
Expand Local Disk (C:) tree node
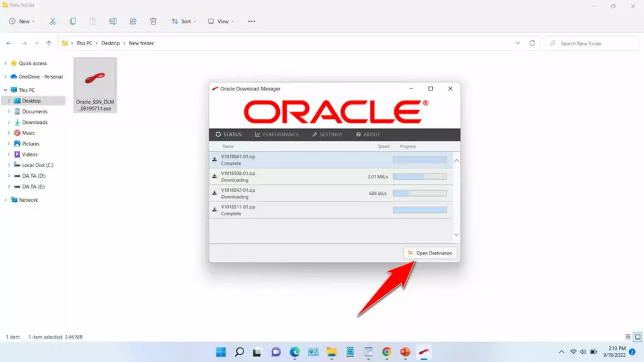pos(9,165)
